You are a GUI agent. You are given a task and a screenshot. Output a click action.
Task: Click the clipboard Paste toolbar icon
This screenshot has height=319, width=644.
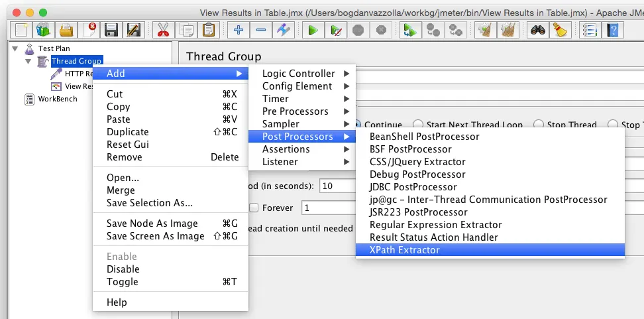208,30
